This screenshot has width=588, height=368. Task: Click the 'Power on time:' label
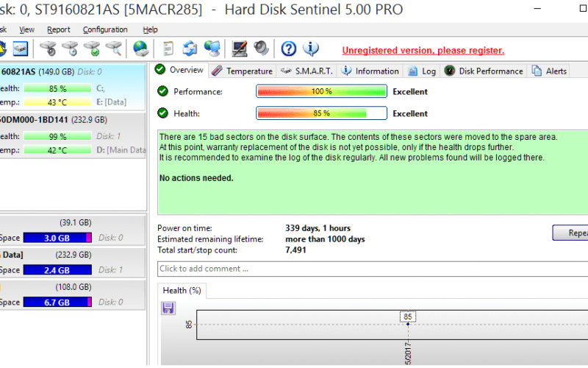(x=184, y=228)
